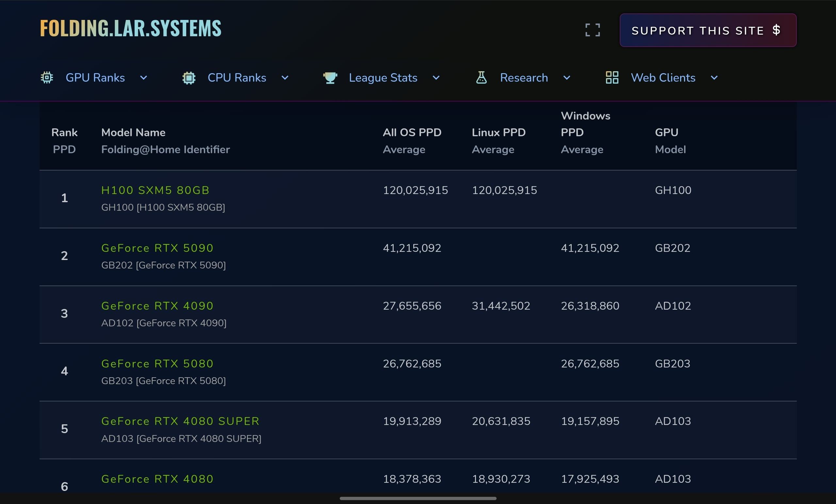Viewport: 836px width, 504px height.
Task: Open the GPU Ranks menu
Action: coord(95,78)
